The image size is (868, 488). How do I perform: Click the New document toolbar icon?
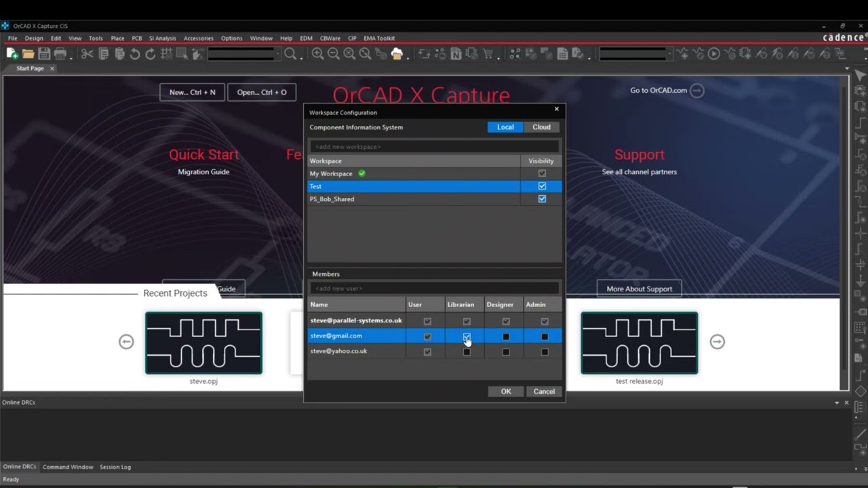(x=12, y=54)
